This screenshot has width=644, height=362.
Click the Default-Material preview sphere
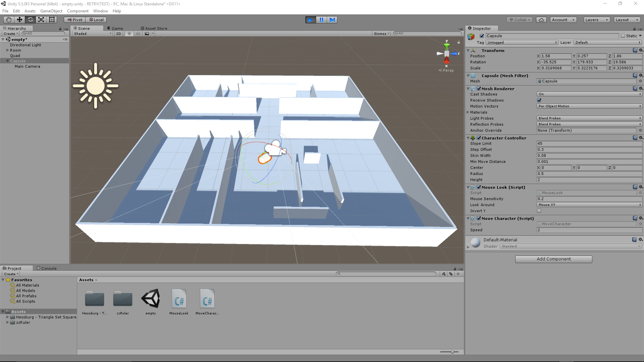click(x=476, y=242)
